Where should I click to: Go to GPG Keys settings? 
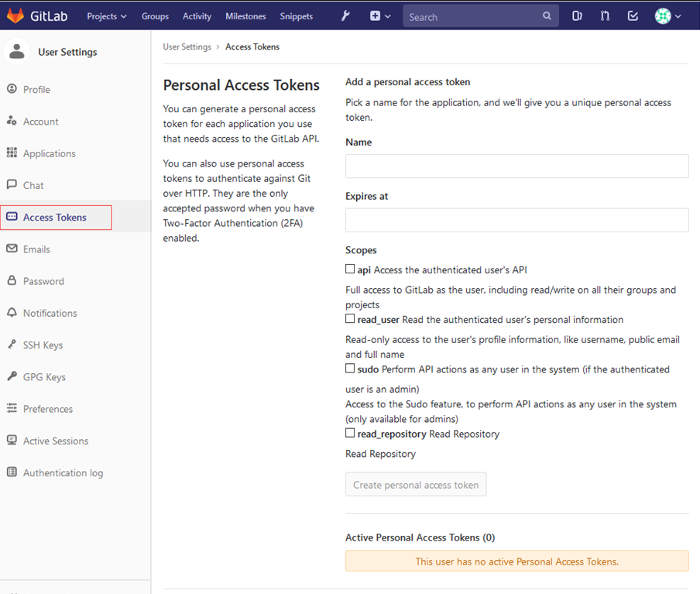click(x=45, y=377)
